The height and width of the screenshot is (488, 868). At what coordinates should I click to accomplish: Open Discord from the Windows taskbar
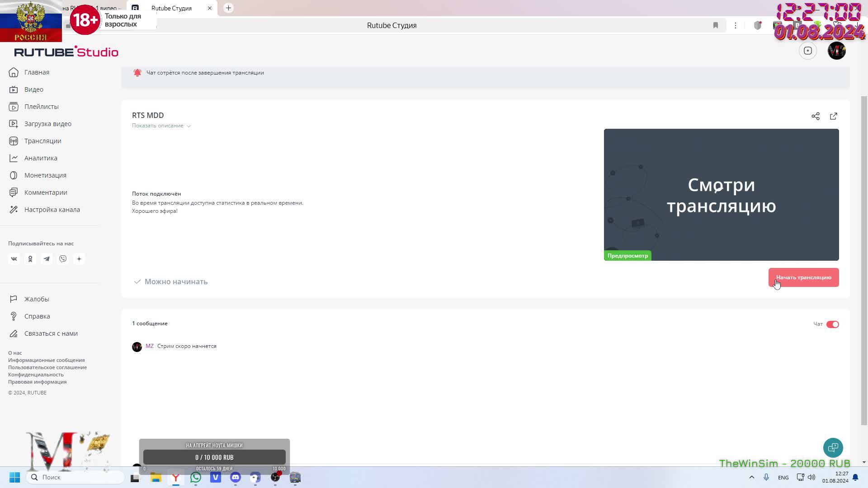point(236,477)
